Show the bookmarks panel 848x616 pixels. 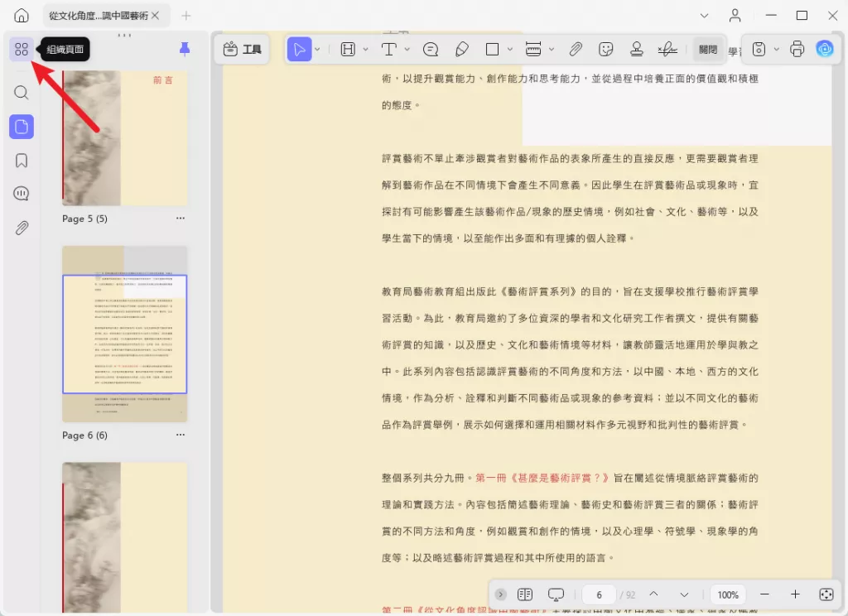pyautogui.click(x=22, y=161)
